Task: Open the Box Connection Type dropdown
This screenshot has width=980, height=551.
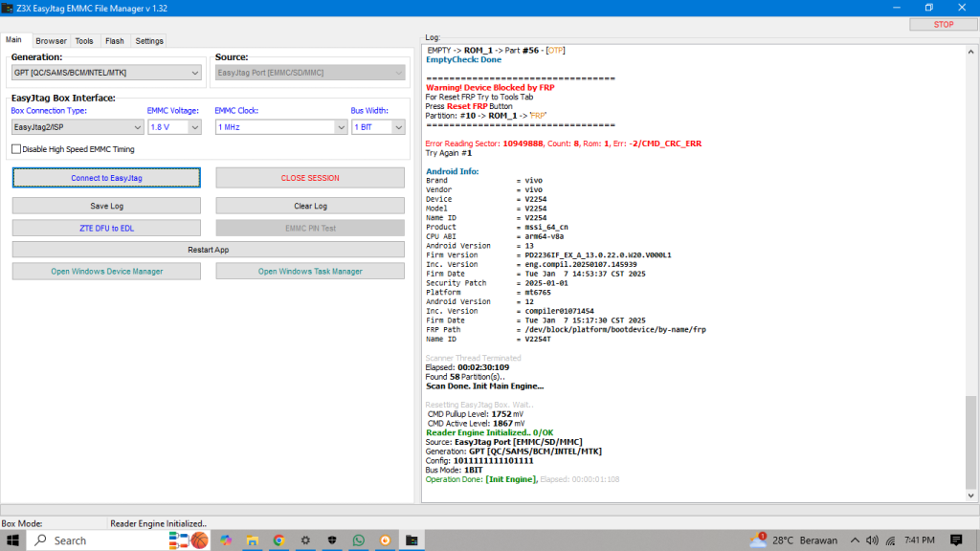Action: click(78, 127)
